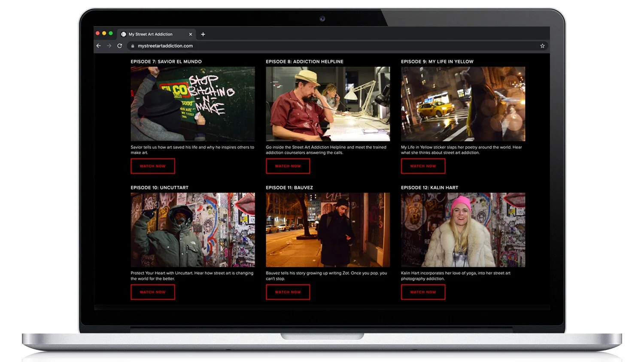Open the Bauvez video thumbnail

(328, 230)
